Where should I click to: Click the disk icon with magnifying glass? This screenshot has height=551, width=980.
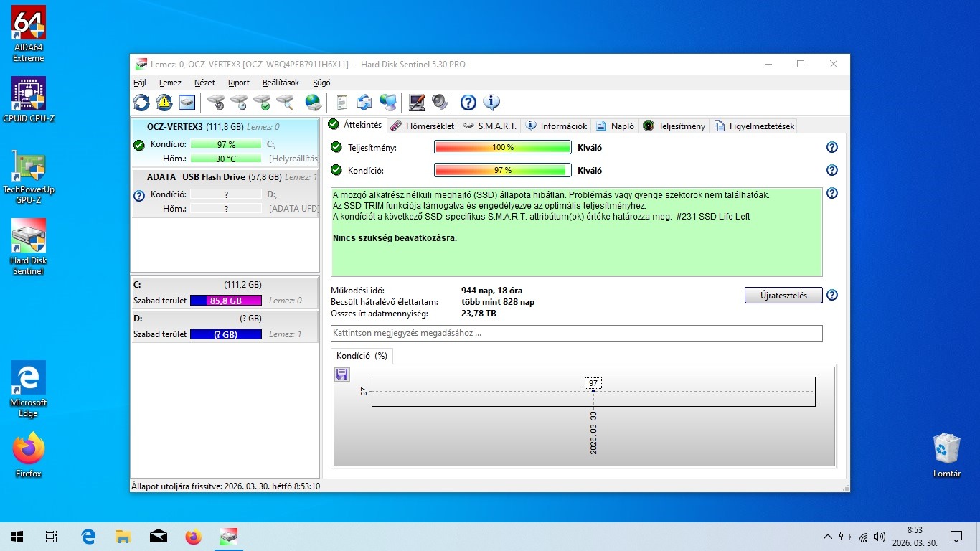click(285, 103)
